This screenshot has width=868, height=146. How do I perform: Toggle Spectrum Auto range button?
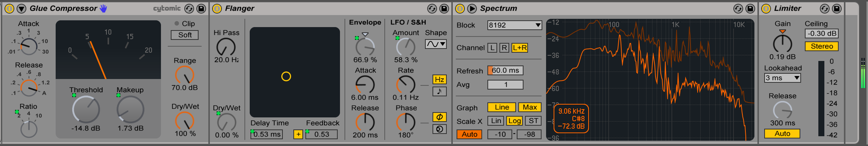click(x=469, y=134)
